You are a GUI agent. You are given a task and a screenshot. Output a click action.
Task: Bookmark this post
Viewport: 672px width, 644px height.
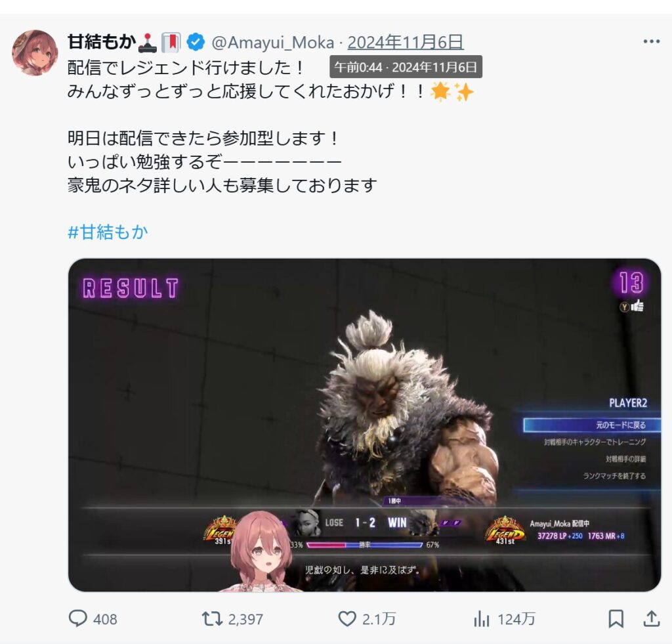click(x=616, y=618)
